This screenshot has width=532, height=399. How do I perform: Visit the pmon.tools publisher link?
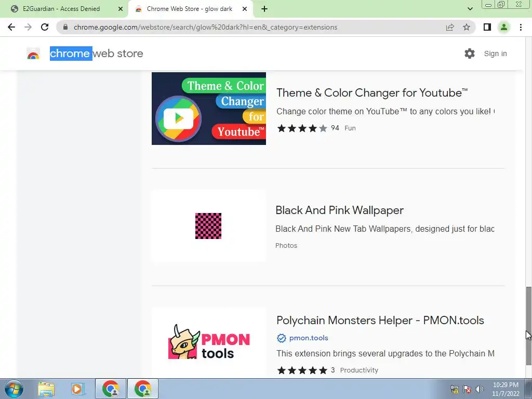pos(309,338)
